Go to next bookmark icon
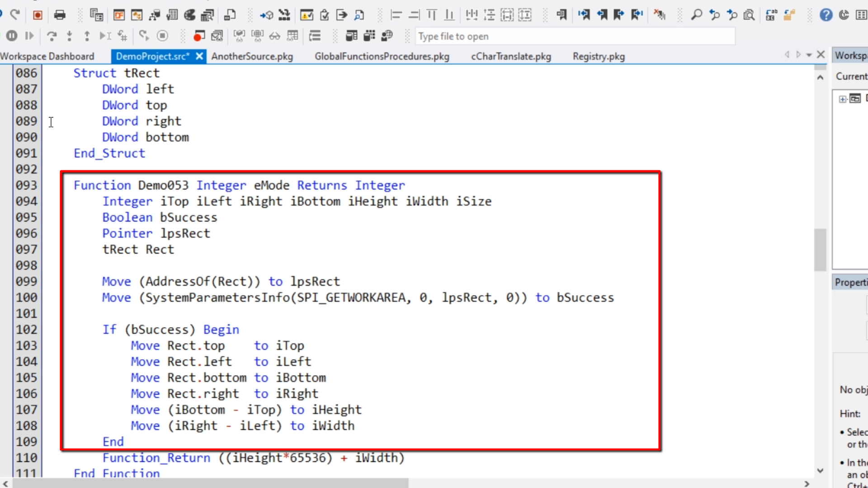 click(x=619, y=15)
